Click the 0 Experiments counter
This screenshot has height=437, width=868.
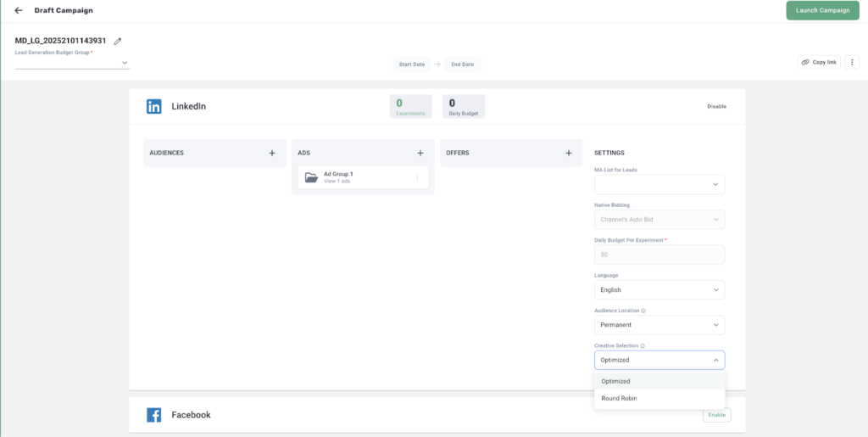410,106
